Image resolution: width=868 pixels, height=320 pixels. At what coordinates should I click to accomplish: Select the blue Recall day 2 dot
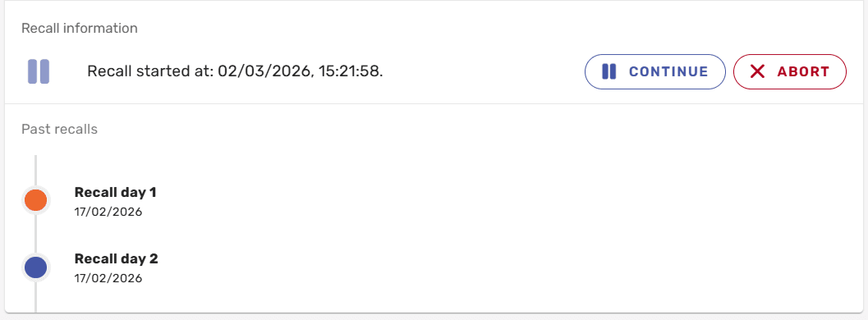click(x=36, y=267)
